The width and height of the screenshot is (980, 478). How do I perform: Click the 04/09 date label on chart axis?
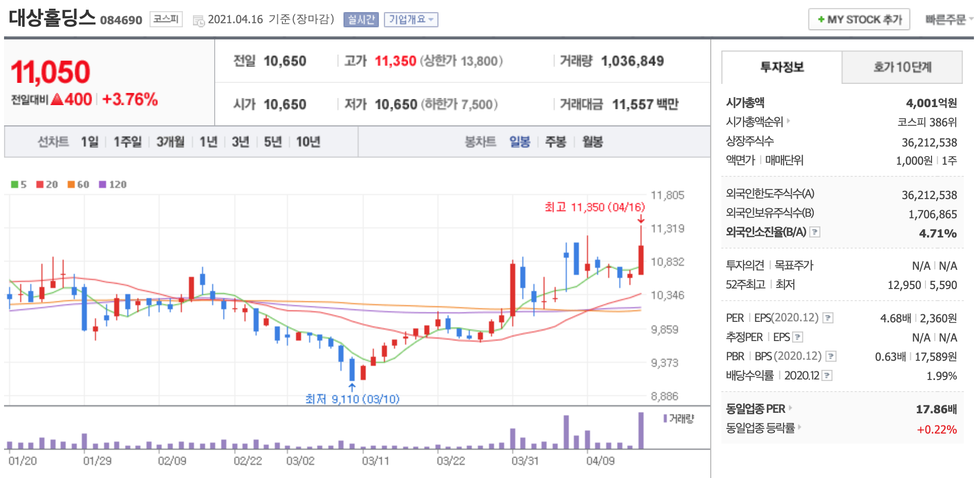(x=600, y=461)
